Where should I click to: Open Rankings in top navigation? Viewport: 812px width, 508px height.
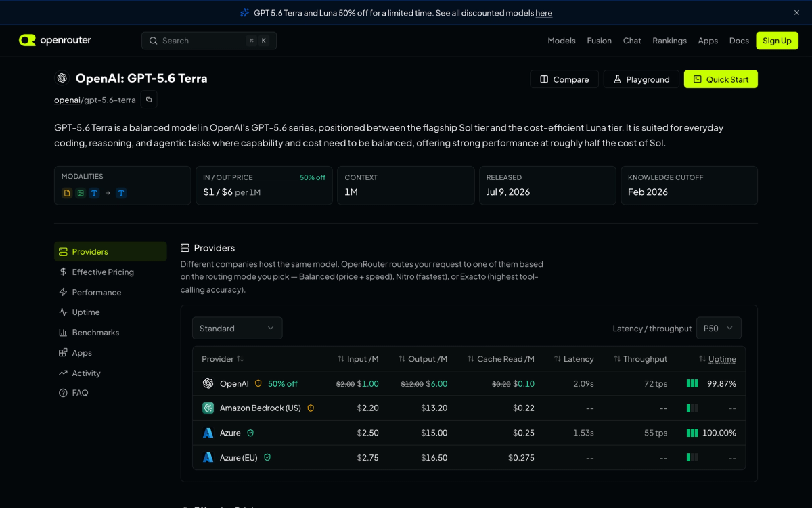pos(669,41)
